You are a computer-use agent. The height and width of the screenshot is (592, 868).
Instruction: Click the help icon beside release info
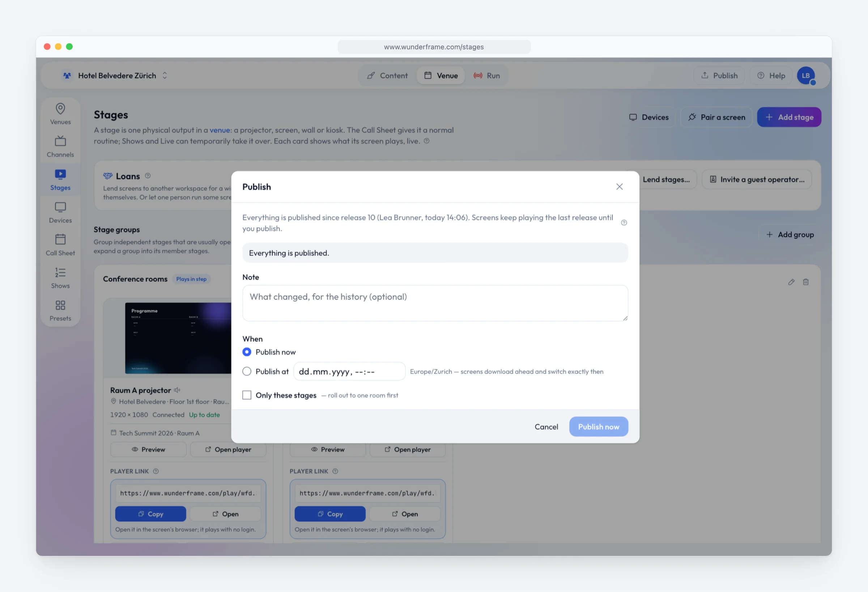coord(624,223)
